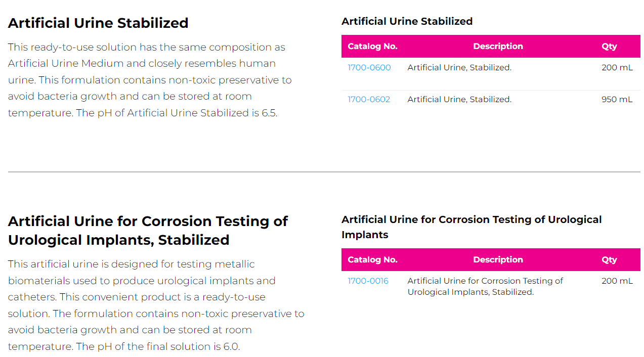Screen dimensions: 644x357
Task: Open catalog number 1700-0600 link
Action: coord(369,68)
